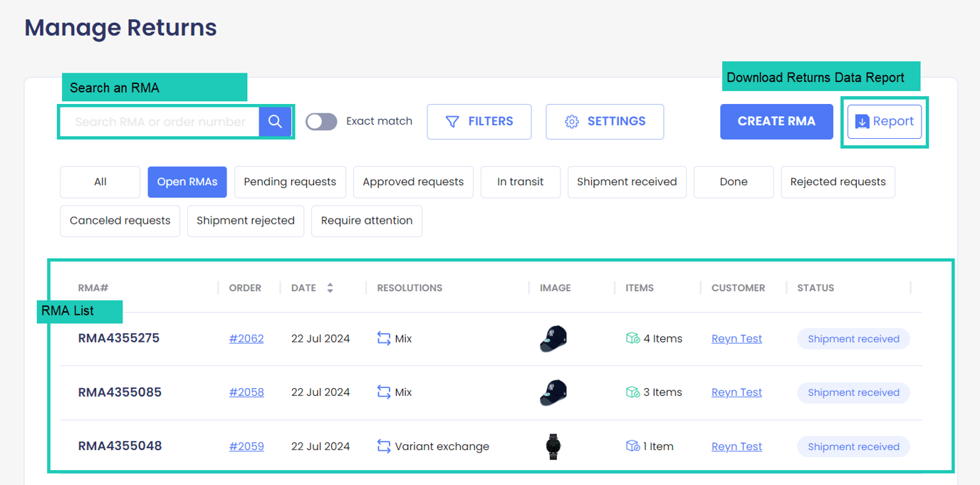Viewport: 980px width, 485px height.
Task: Click the Mix resolution exchange icon for RMA4355275
Action: (x=382, y=338)
